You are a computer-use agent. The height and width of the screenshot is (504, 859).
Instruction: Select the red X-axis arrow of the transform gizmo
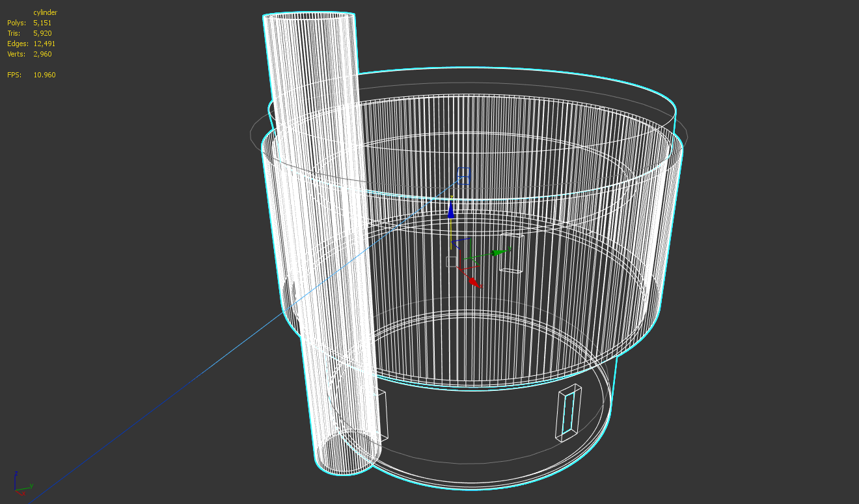[473, 280]
